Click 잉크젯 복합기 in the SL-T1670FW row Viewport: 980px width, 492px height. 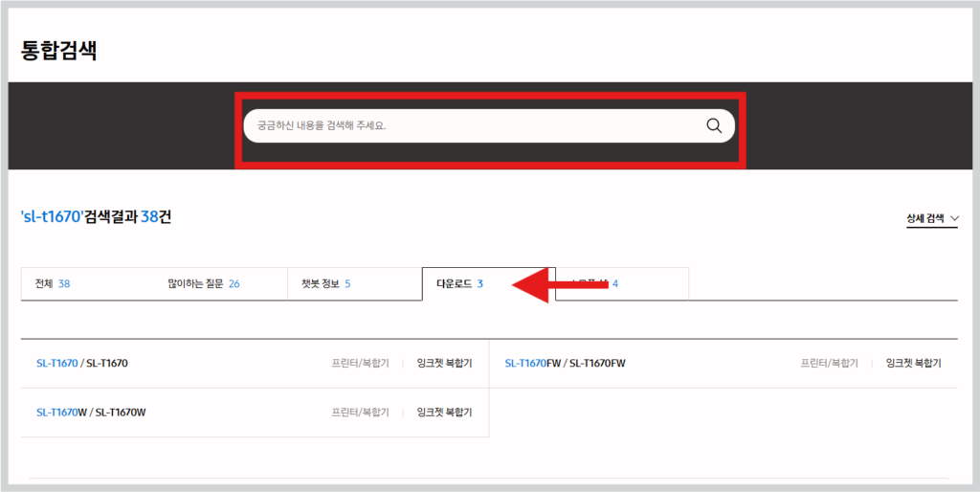click(x=914, y=363)
